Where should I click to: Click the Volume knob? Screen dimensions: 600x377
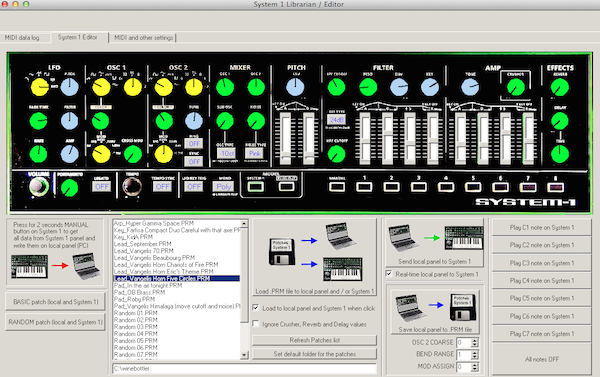pyautogui.click(x=38, y=187)
